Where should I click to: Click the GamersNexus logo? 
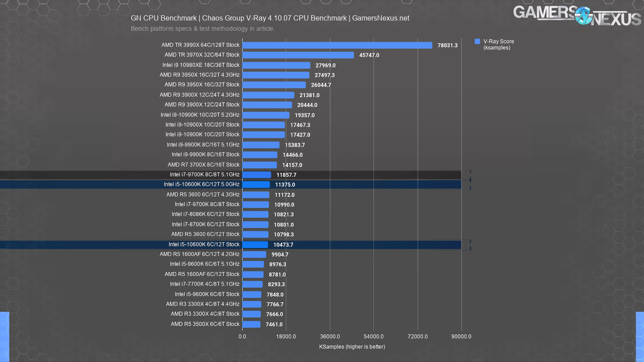coord(577,15)
